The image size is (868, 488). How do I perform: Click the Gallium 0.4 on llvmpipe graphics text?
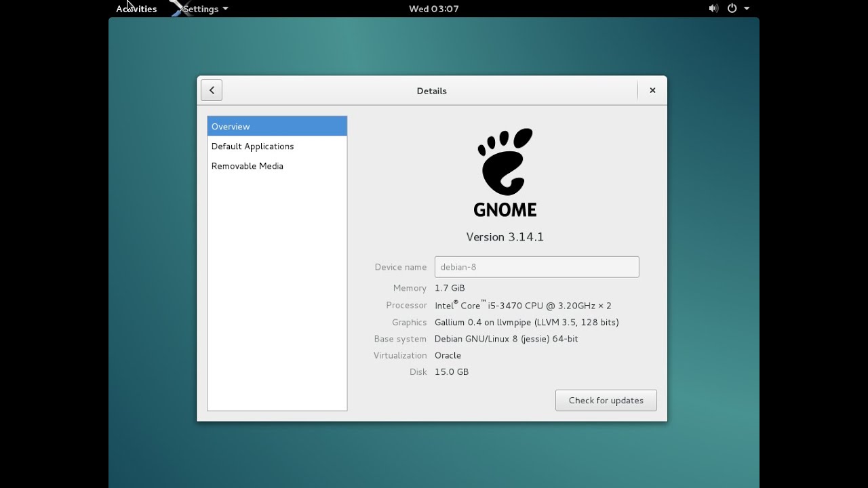click(x=527, y=322)
